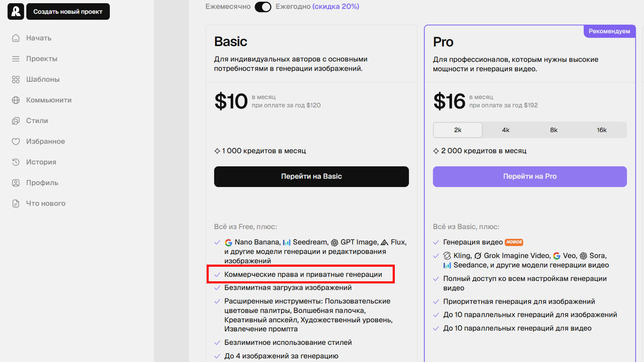Open the Что нового document icon
644x362 pixels.
pyautogui.click(x=16, y=204)
